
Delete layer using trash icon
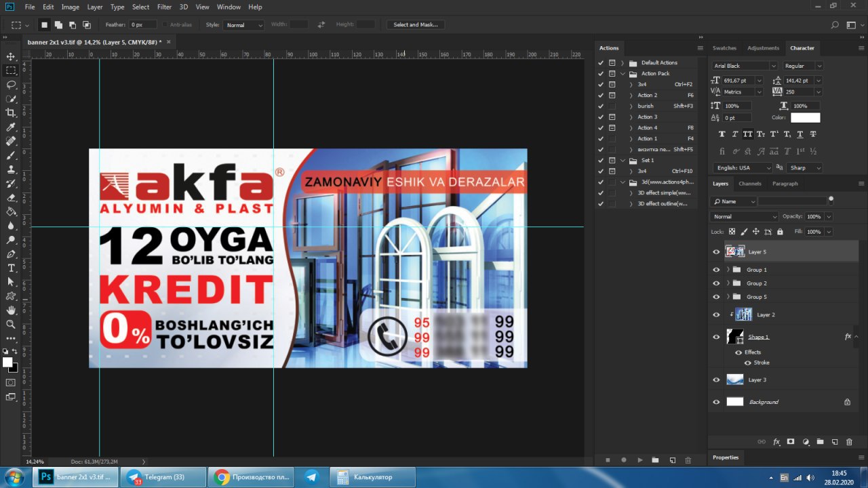[x=849, y=442]
